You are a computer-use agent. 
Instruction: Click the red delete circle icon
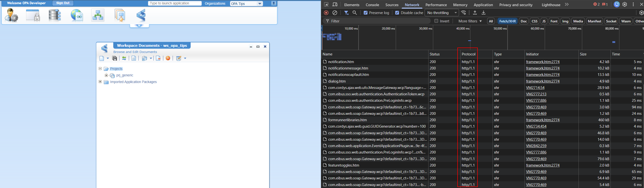pyautogui.click(x=168, y=58)
